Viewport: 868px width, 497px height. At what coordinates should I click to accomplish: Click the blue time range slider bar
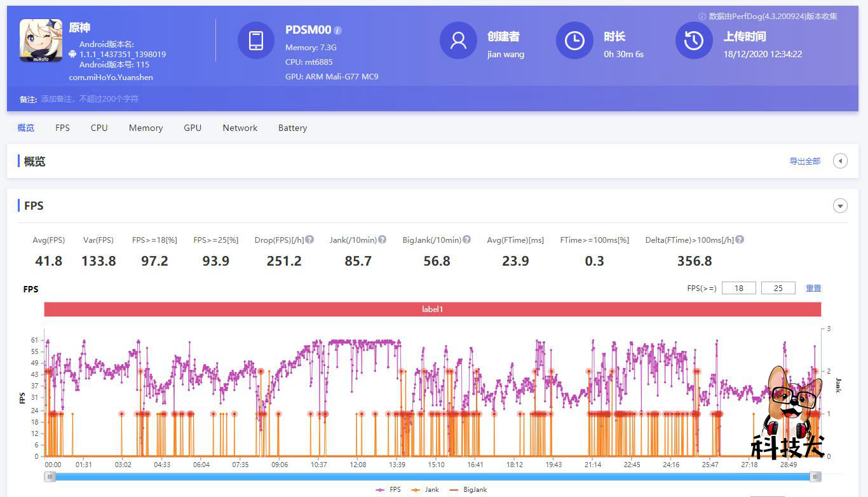coord(432,477)
